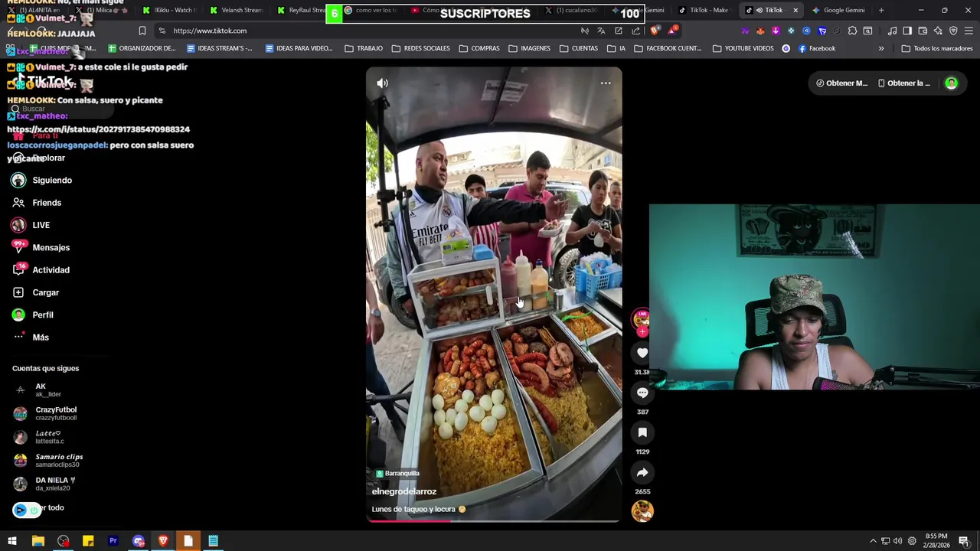Open the Brave wallet icon
This screenshot has height=551, width=980.
pos(923,31)
